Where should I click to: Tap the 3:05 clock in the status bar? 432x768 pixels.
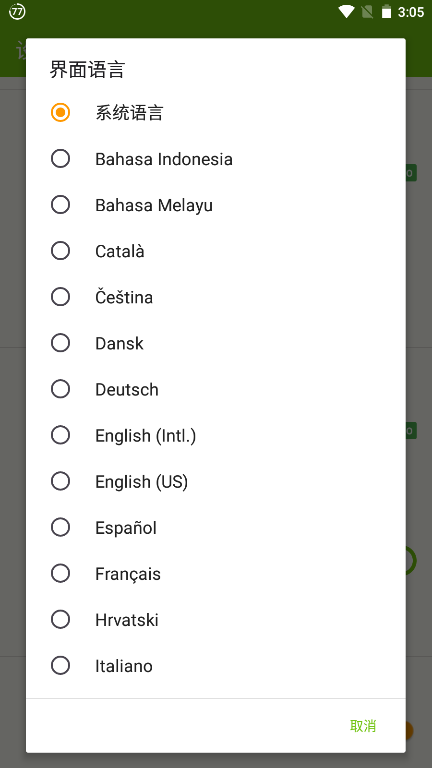(410, 12)
